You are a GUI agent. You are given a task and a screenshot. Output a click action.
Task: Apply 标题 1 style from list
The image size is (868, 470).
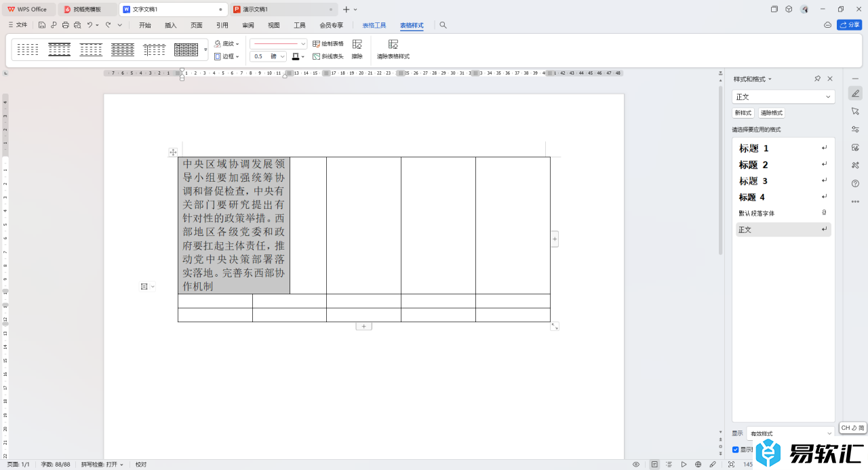pyautogui.click(x=783, y=149)
